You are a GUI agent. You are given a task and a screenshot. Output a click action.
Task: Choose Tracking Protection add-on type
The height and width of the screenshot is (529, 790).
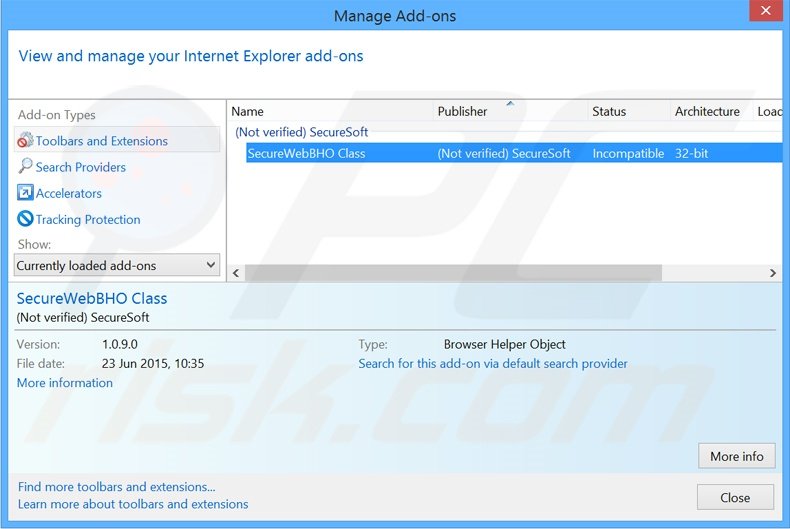pos(88,220)
